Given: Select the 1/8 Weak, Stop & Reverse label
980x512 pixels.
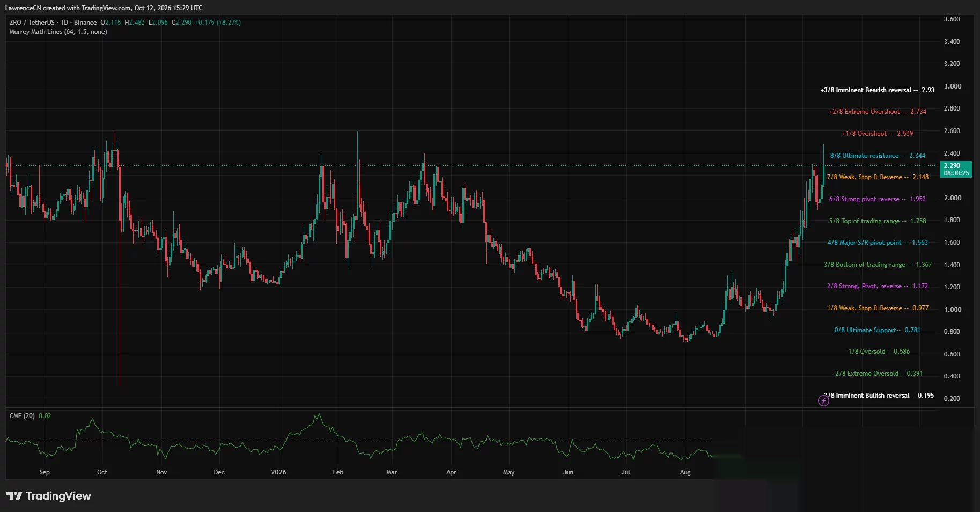Looking at the screenshot, I should pyautogui.click(x=878, y=308).
